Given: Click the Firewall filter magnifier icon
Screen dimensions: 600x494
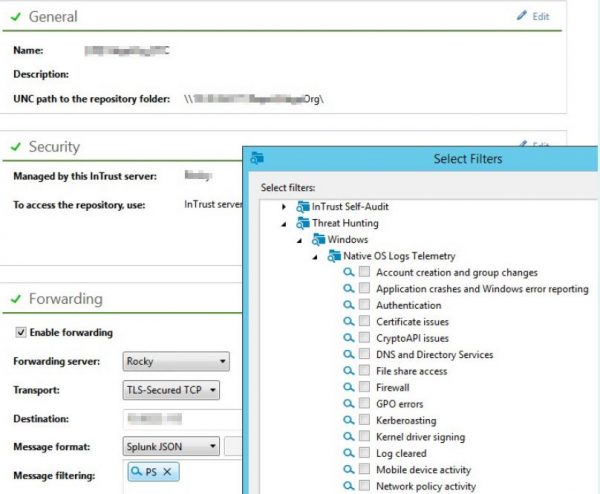Looking at the screenshot, I should click(x=349, y=388).
